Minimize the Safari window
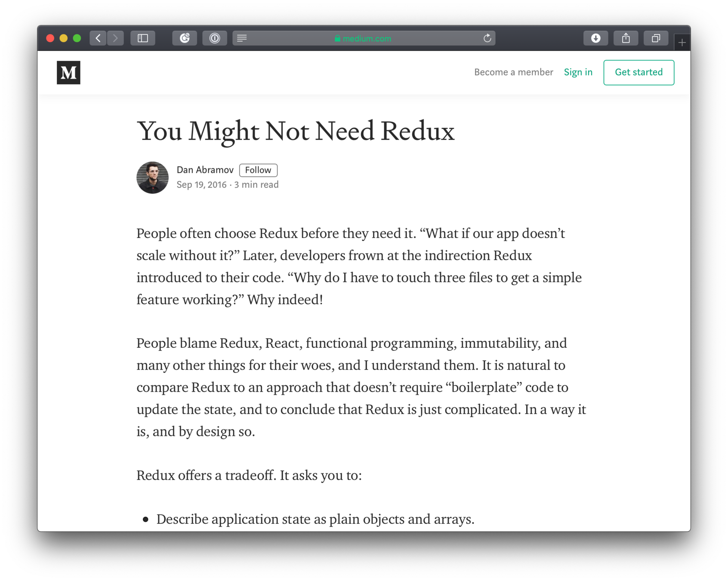The image size is (728, 581). pyautogui.click(x=64, y=38)
